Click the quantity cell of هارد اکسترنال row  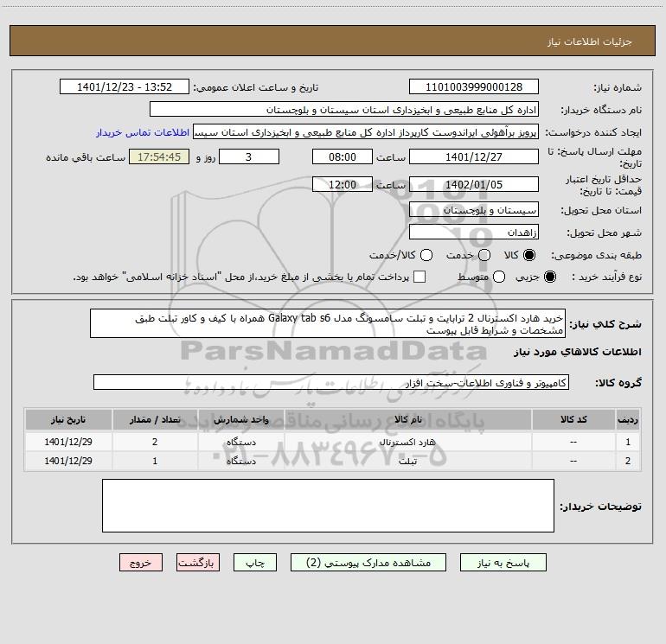tap(155, 442)
